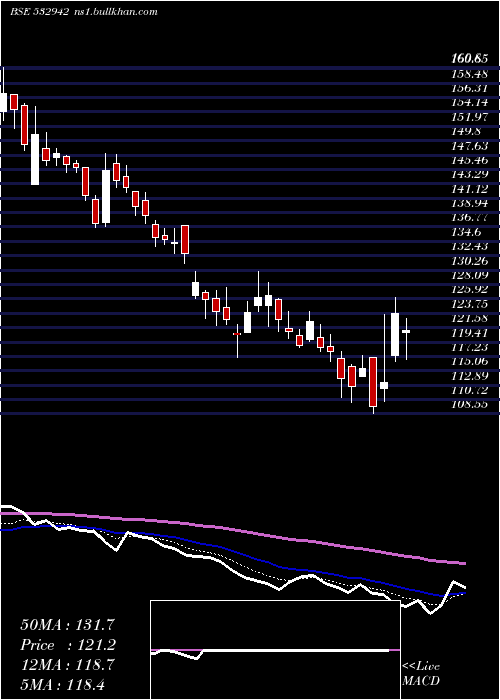
Task: Select the 136.77 price level label
Action: [x=469, y=218]
